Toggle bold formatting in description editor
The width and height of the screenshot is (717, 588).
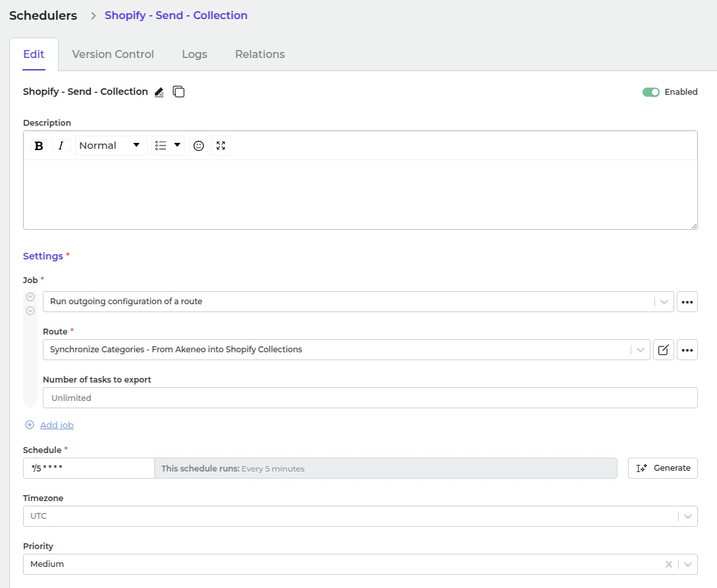click(39, 146)
